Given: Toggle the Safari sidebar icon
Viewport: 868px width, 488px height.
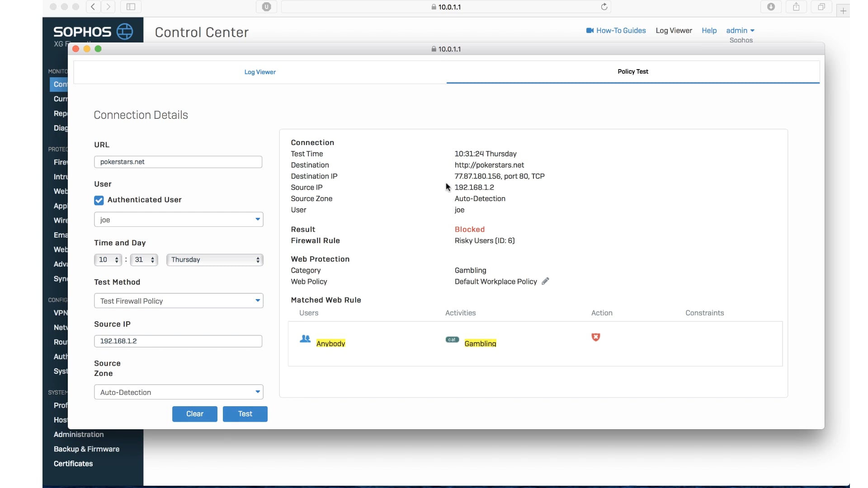Looking at the screenshot, I should pos(131,7).
